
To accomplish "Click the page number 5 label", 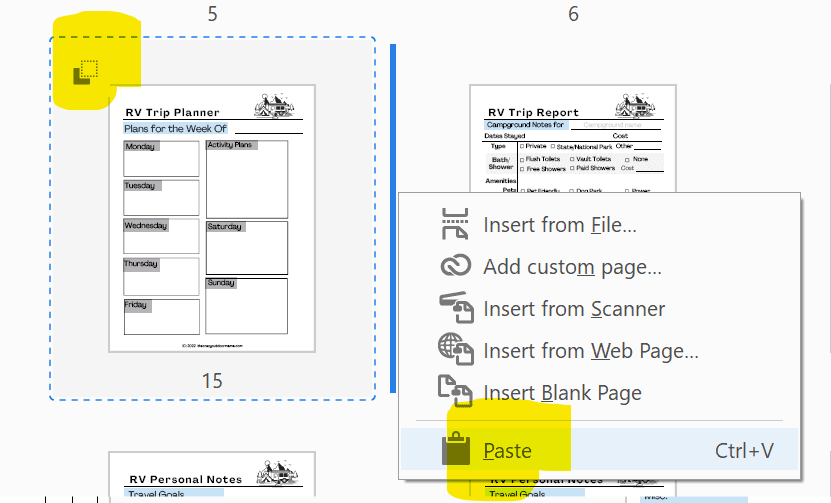I will (213, 14).
